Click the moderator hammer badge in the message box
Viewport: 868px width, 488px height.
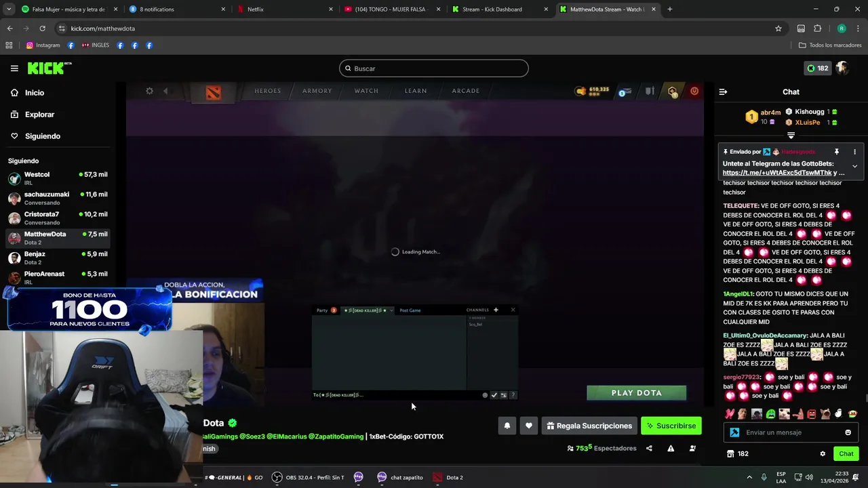tap(734, 432)
